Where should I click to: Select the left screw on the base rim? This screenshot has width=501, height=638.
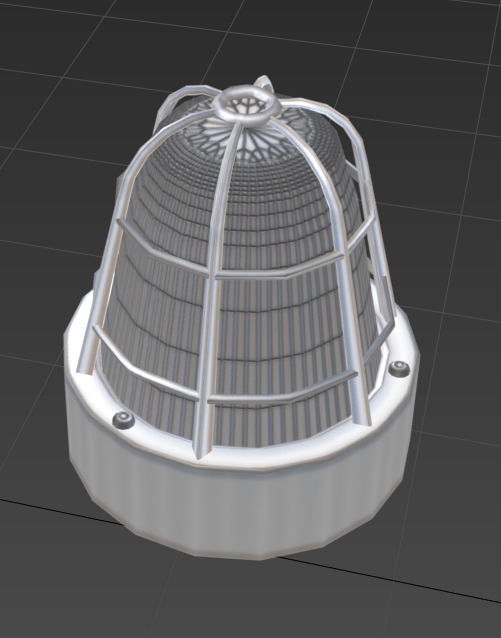point(123,419)
